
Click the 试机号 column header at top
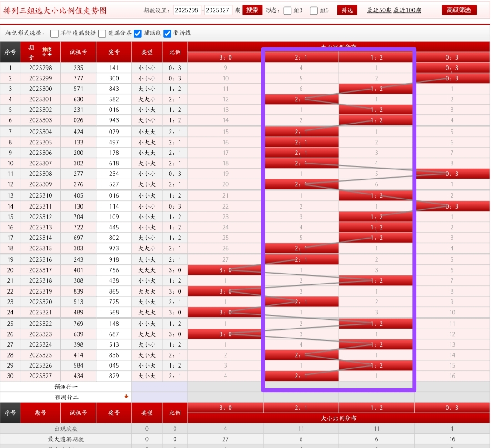[x=78, y=52]
